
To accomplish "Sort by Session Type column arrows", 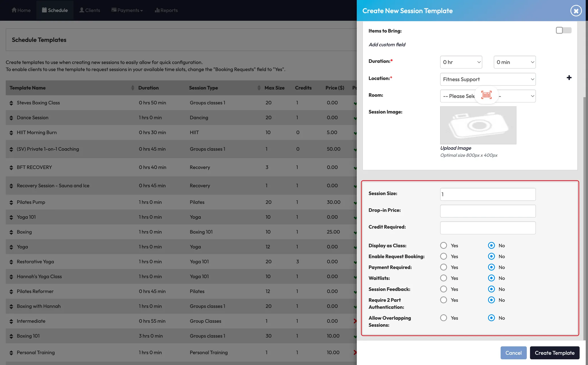I will pyautogui.click(x=259, y=88).
